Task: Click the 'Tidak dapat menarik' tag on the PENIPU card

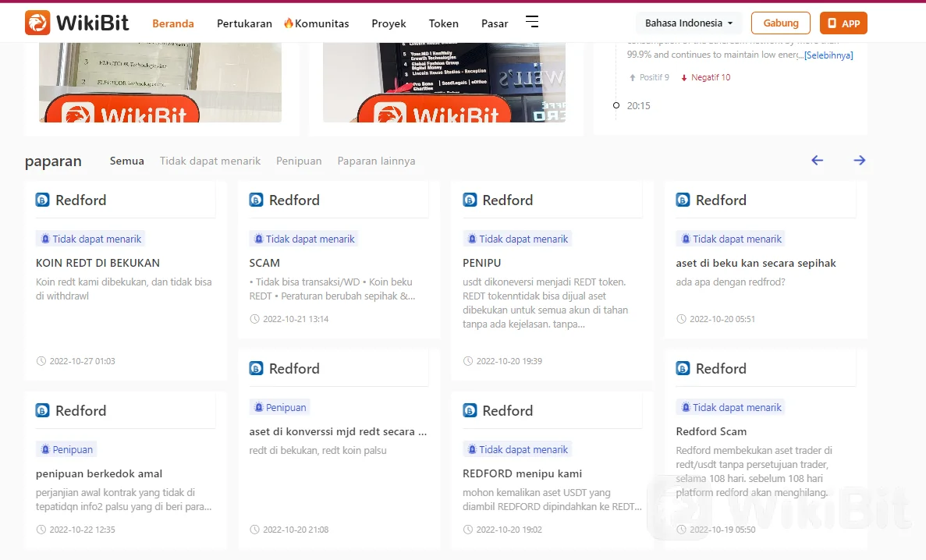Action: click(x=517, y=239)
